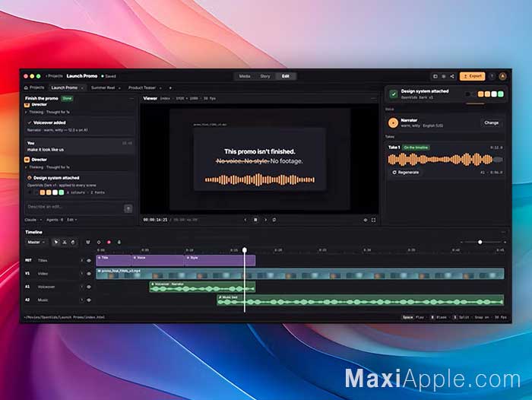This screenshot has height=400, width=532.
Task: Open chat panel options ellipsis
Action: (131, 98)
